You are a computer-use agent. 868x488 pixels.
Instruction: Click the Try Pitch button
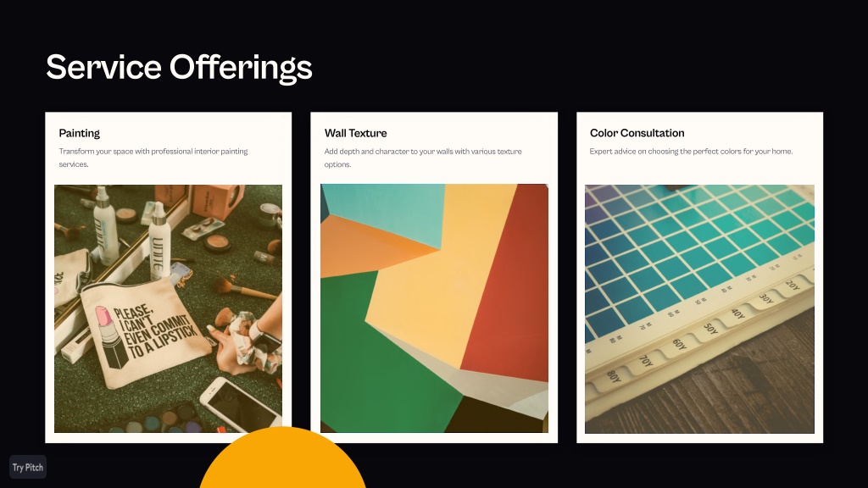click(28, 467)
